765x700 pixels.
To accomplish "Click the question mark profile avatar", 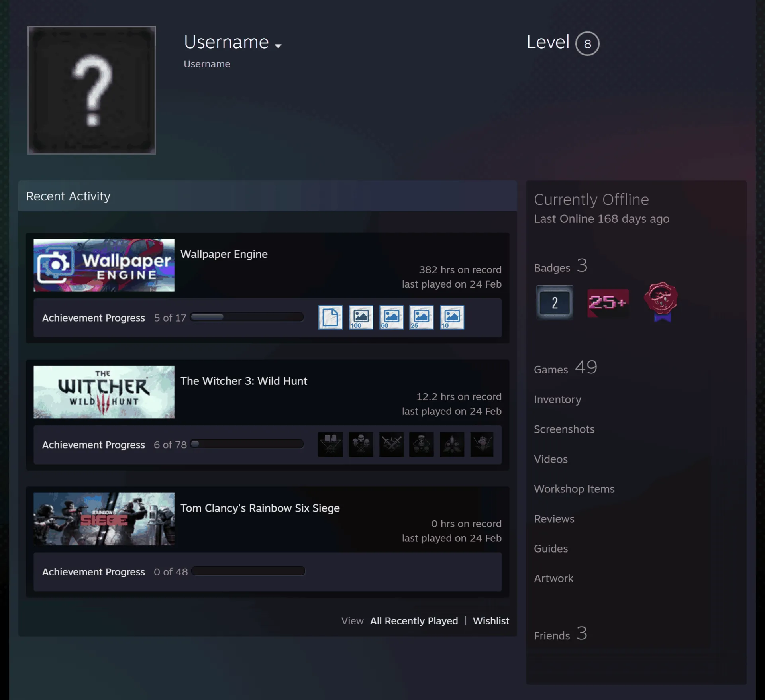I will (x=92, y=90).
